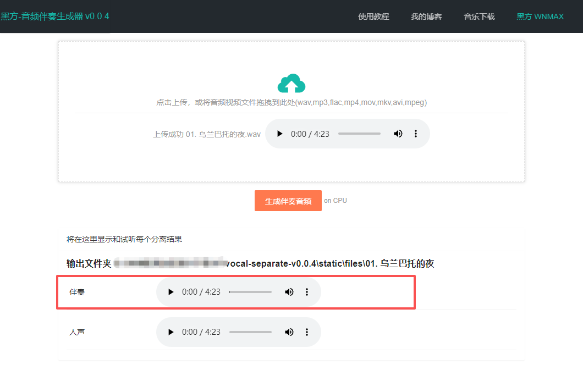Play the uploaded 乌兰巴托的夜.wav audio
Screen dimensions: 583x392
point(279,134)
